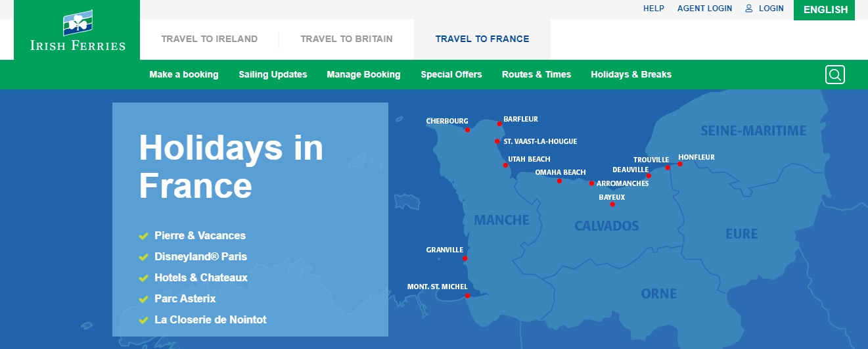The height and width of the screenshot is (349, 868).
Task: Switch to the Travel to Britain tab
Action: tap(346, 39)
